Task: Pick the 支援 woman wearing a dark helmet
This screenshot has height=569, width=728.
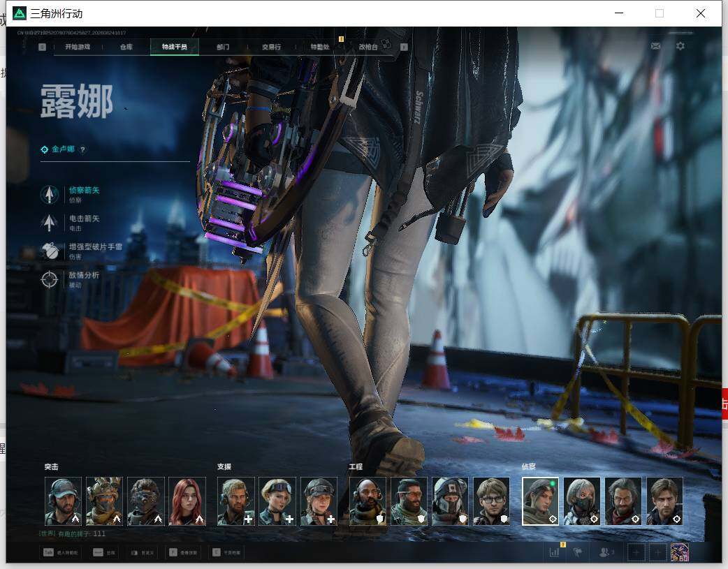Action: click(319, 501)
